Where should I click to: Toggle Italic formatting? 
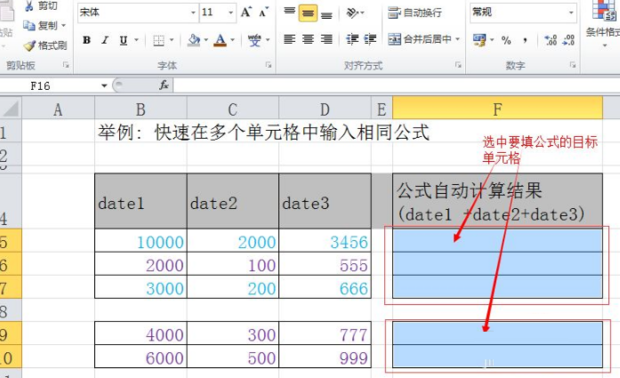click(x=105, y=40)
